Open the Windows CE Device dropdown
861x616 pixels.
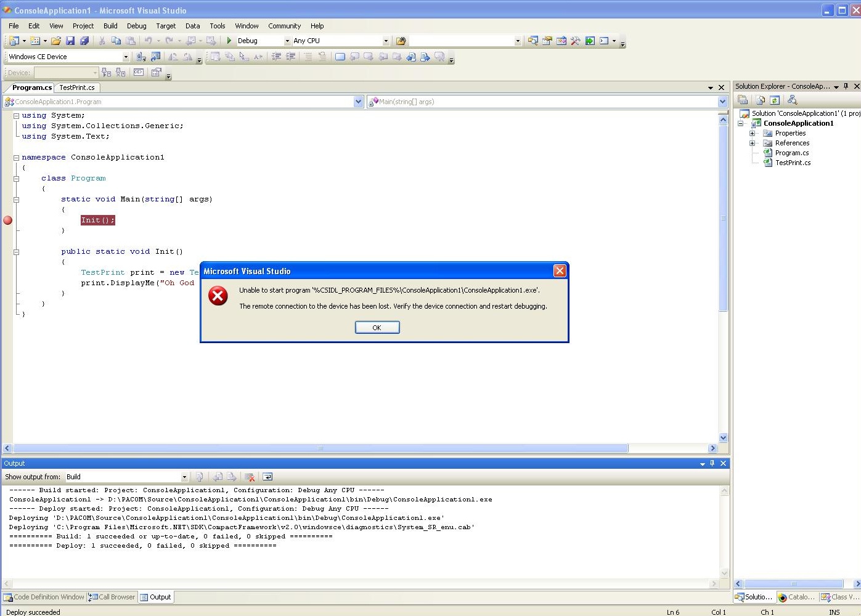tap(126, 57)
